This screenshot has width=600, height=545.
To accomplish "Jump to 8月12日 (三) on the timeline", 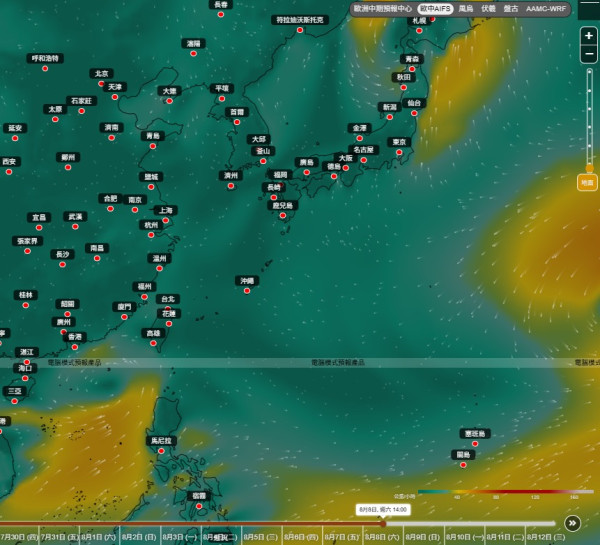I will [x=545, y=537].
